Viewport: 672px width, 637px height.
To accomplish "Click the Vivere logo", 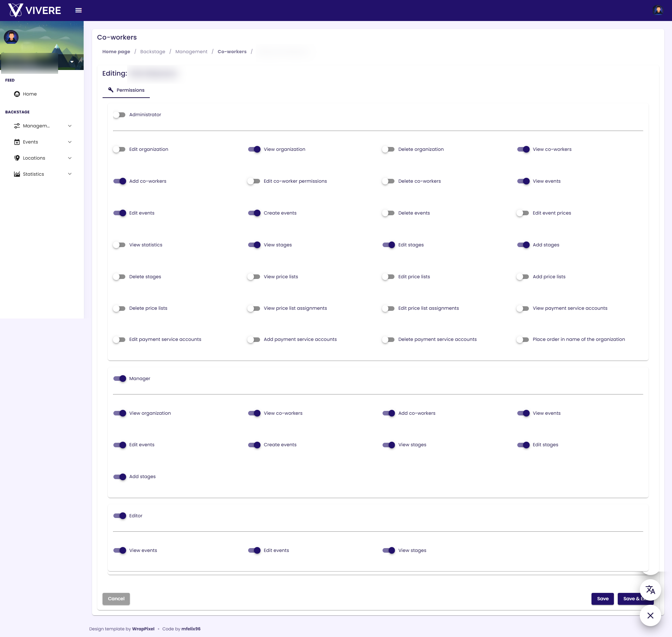I will click(x=35, y=10).
